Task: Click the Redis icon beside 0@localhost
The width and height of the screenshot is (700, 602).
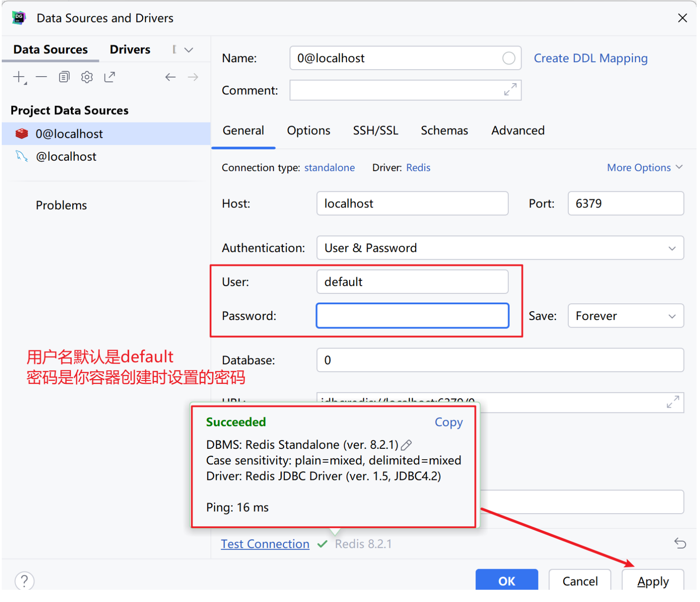Action: click(x=21, y=134)
